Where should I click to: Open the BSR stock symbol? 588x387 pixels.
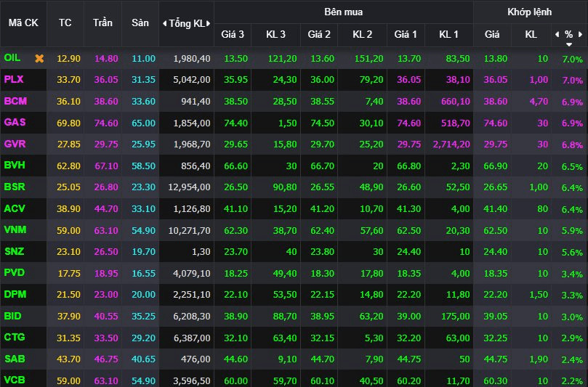coord(15,187)
